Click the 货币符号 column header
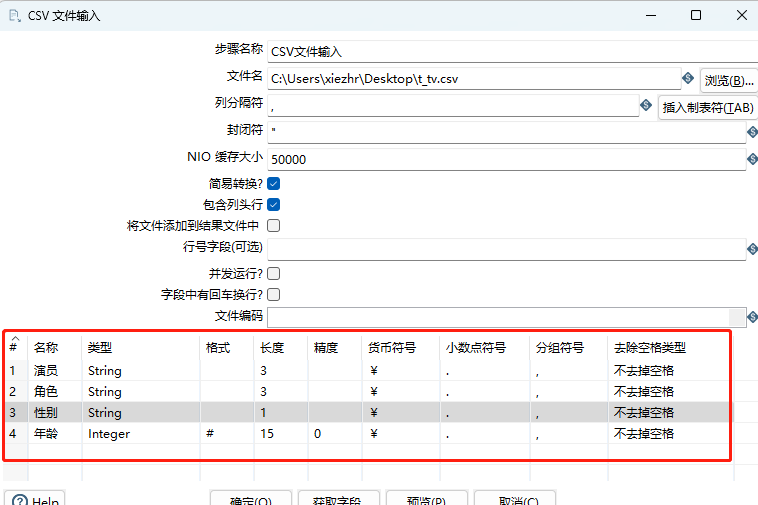Image resolution: width=758 pixels, height=505 pixels. point(401,347)
